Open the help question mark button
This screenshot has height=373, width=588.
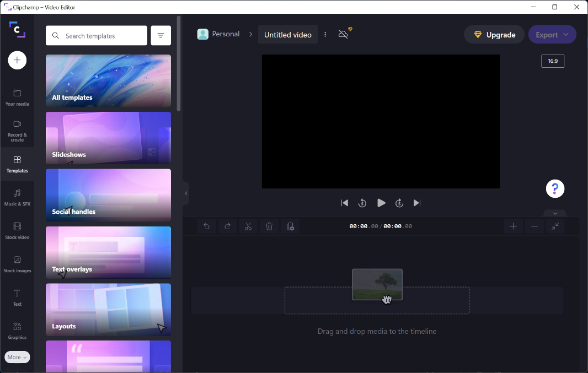(x=555, y=189)
